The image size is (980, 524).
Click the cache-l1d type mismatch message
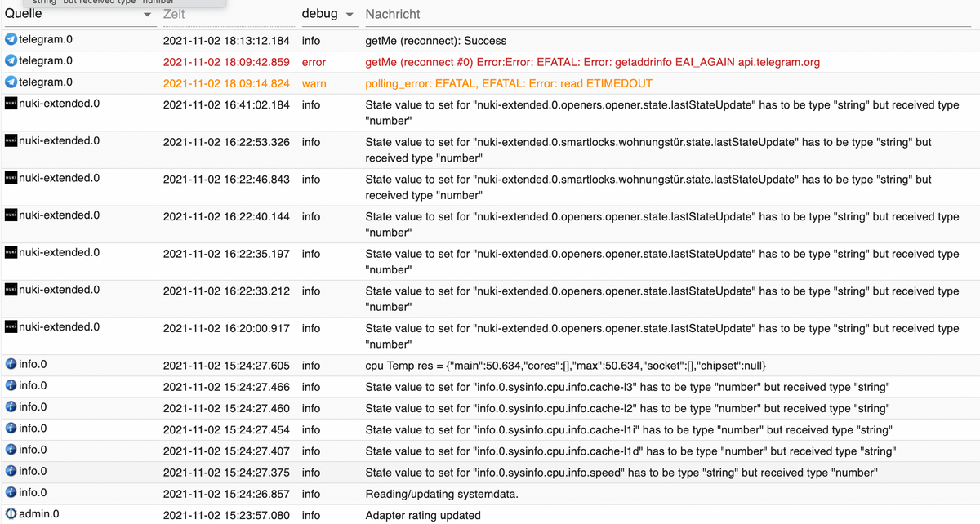tap(630, 451)
